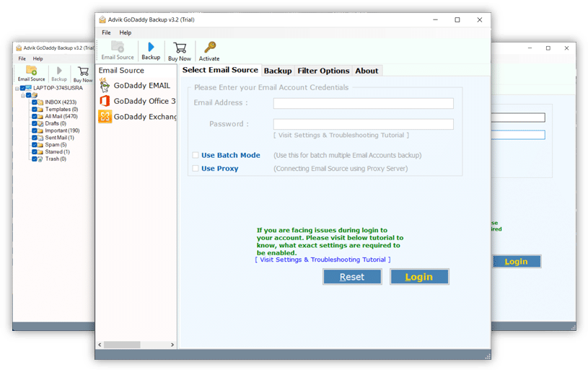Click the Reset button

click(x=352, y=277)
